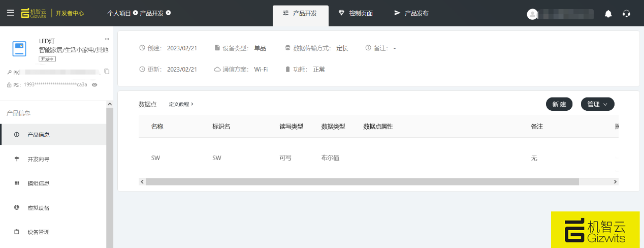
Task: Expand the 产品开发 breadcrumb dropdown arrow
Action: [x=168, y=13]
